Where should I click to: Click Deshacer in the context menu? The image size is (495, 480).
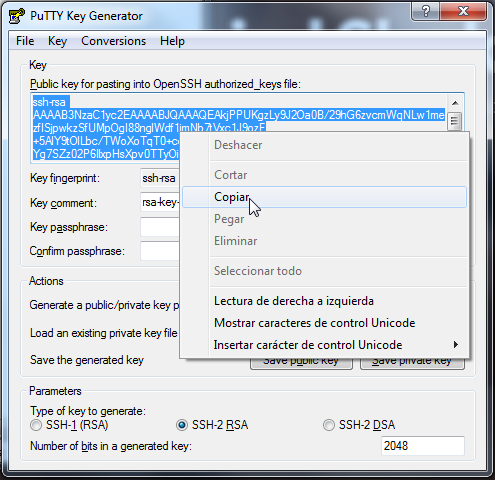[x=324, y=145]
